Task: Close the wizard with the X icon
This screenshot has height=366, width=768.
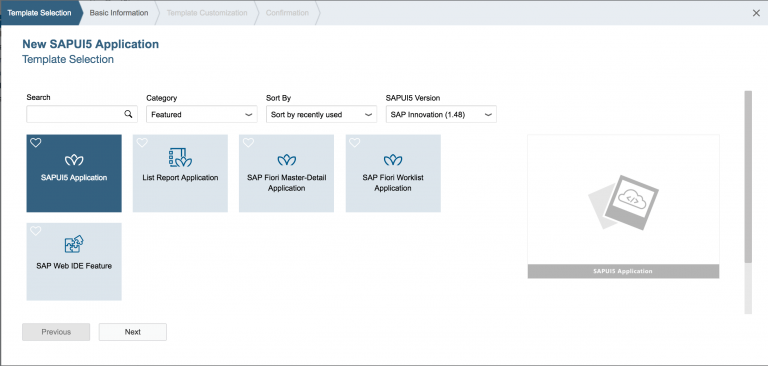Action: tap(756, 13)
